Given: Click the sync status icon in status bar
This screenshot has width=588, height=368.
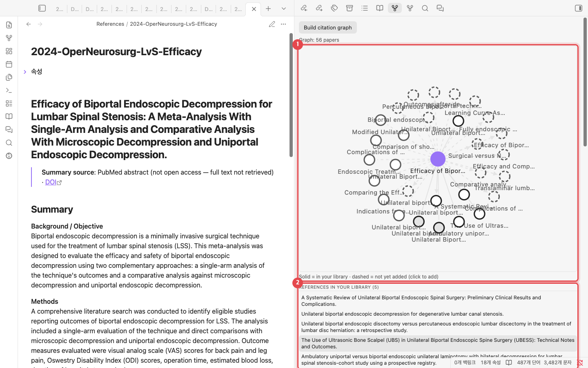Looking at the screenshot, I should click(580, 363).
